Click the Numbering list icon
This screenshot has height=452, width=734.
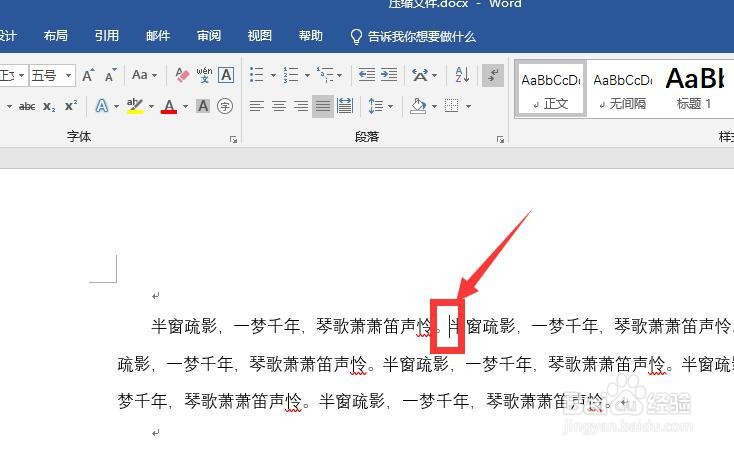[x=291, y=75]
